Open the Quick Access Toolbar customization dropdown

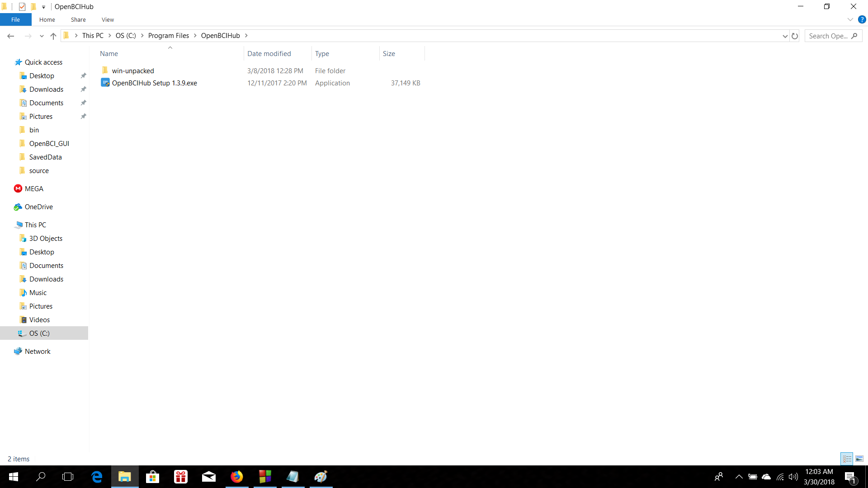point(43,7)
